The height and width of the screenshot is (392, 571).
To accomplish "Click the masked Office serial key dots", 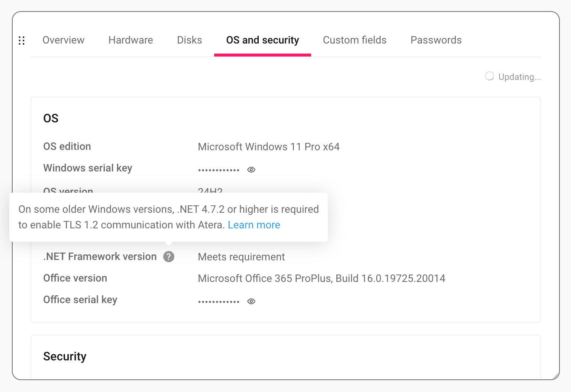I will [219, 302].
